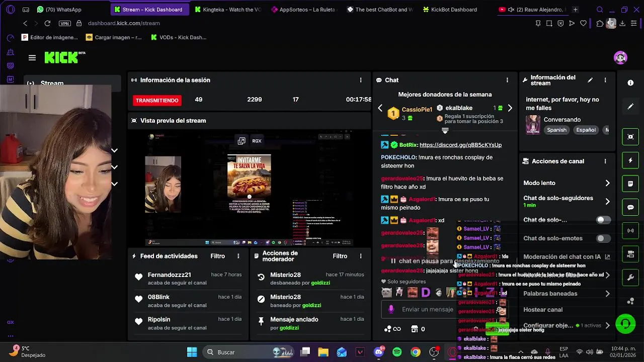Open Cargar imagen bookmark
The width and height of the screenshot is (644, 362).
[x=114, y=37]
